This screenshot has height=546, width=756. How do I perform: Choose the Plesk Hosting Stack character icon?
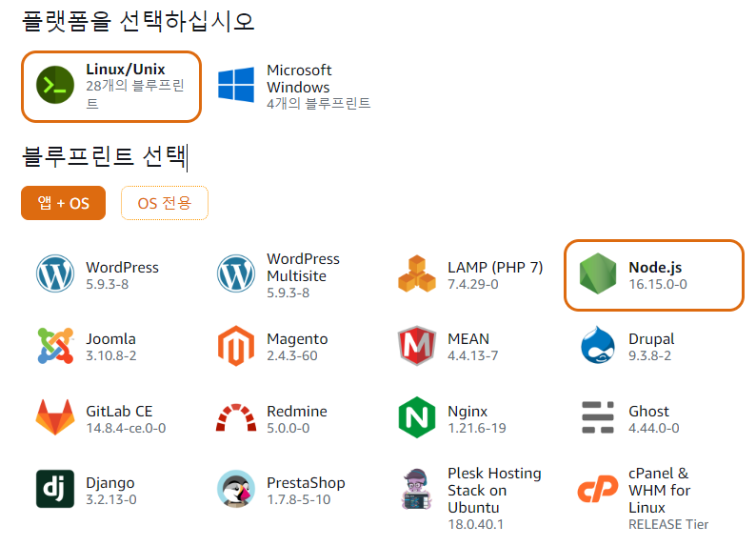[417, 489]
